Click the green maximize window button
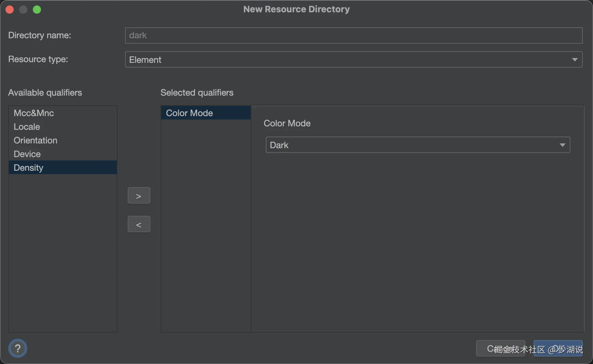This screenshot has height=364, width=593. tap(37, 10)
